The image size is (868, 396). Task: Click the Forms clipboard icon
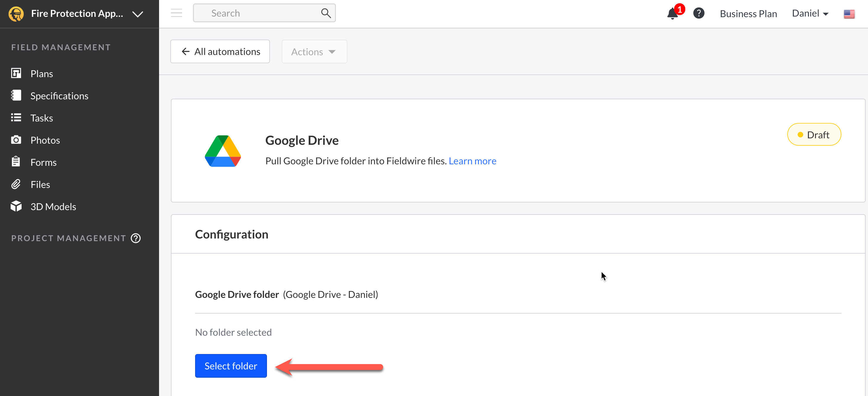point(16,162)
